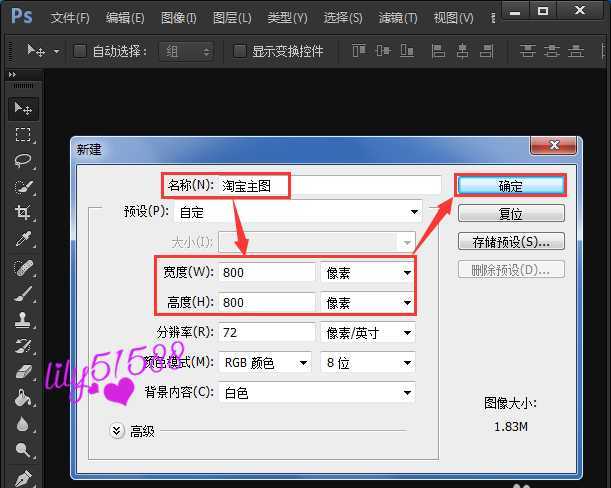Select the Crop tool
The height and width of the screenshot is (488, 611).
tap(22, 213)
